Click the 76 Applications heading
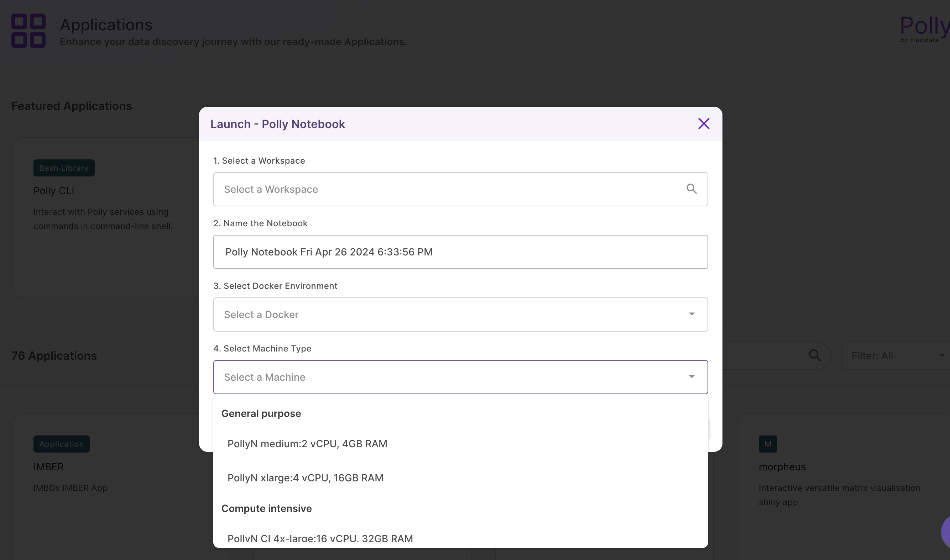The width and height of the screenshot is (950, 560). pyautogui.click(x=54, y=356)
